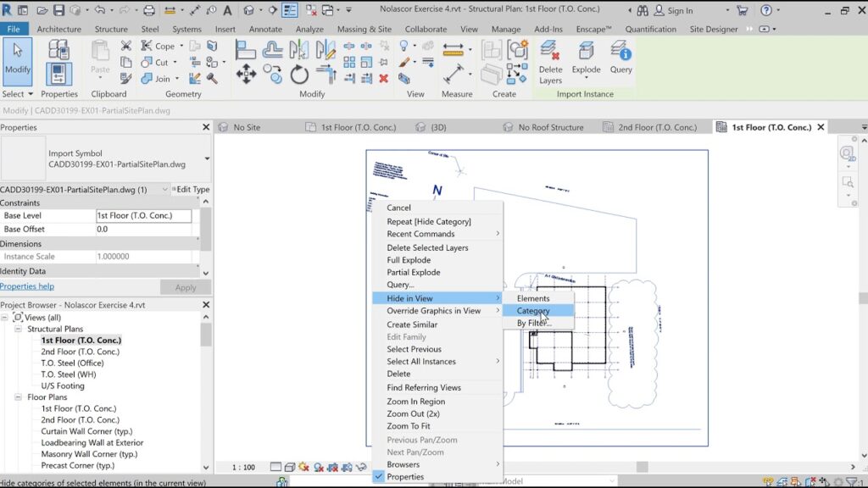Select the Rotate tool
868x488 pixels.
pos(298,74)
